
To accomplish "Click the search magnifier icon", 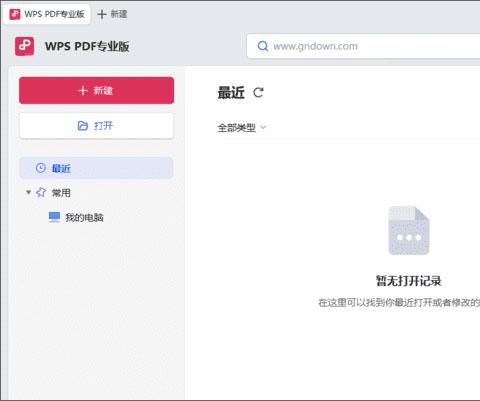I will [x=263, y=46].
